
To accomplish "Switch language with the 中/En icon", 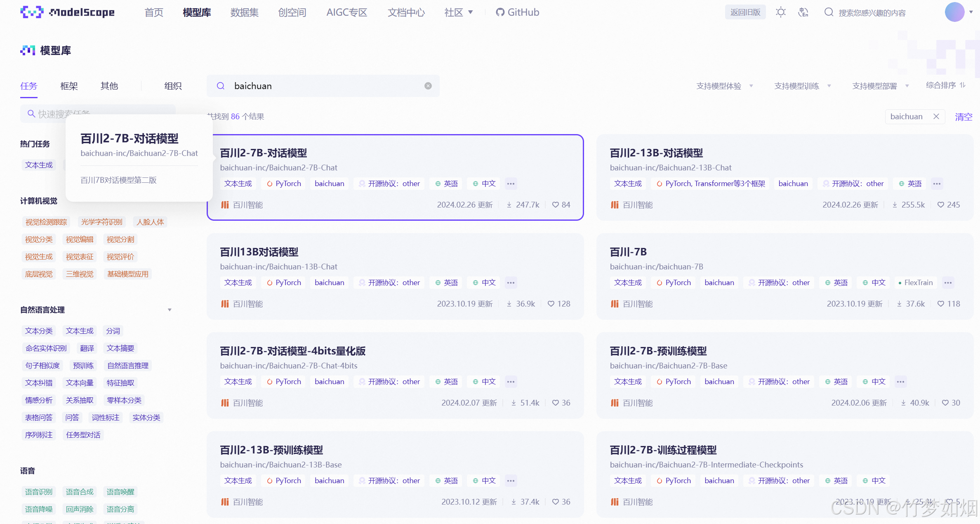I will [x=803, y=12].
